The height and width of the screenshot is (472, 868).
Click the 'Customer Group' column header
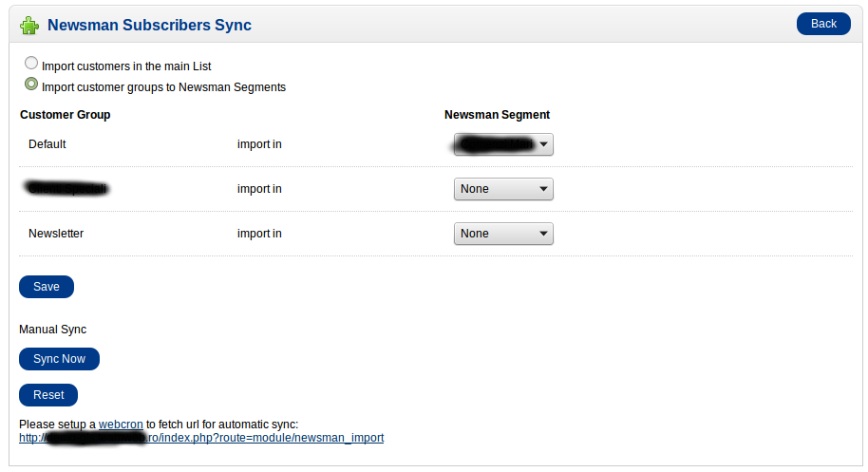tap(65, 115)
